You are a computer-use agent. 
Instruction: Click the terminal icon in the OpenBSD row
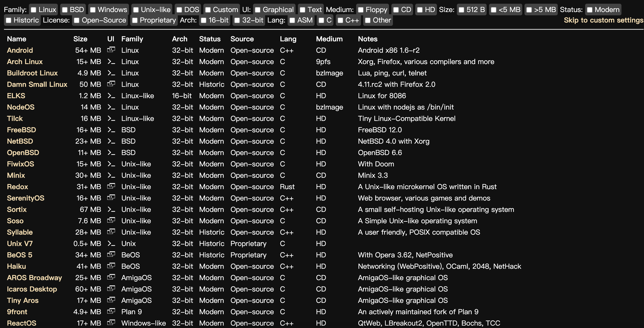click(x=111, y=152)
